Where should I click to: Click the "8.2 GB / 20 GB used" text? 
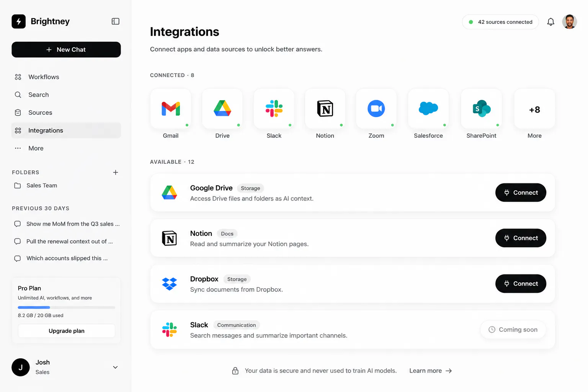coord(41,315)
